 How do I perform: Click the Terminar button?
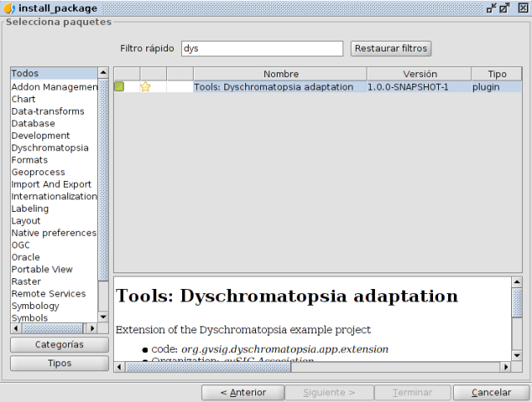click(x=412, y=393)
